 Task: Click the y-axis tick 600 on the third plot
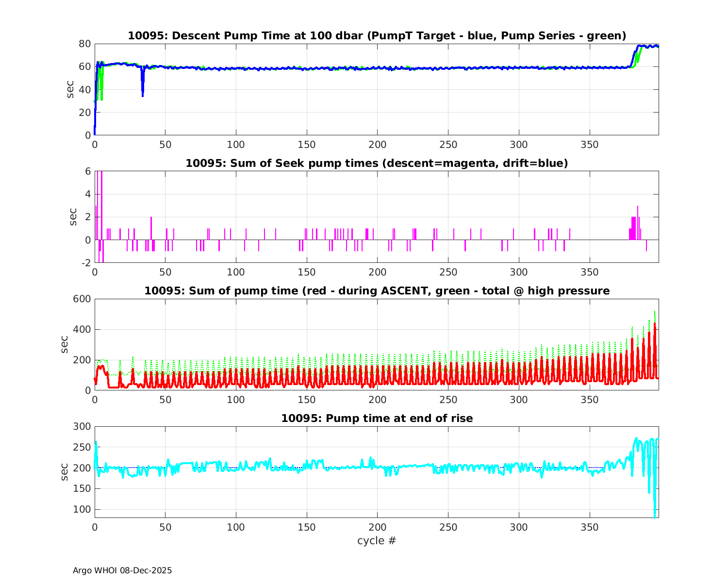82,299
